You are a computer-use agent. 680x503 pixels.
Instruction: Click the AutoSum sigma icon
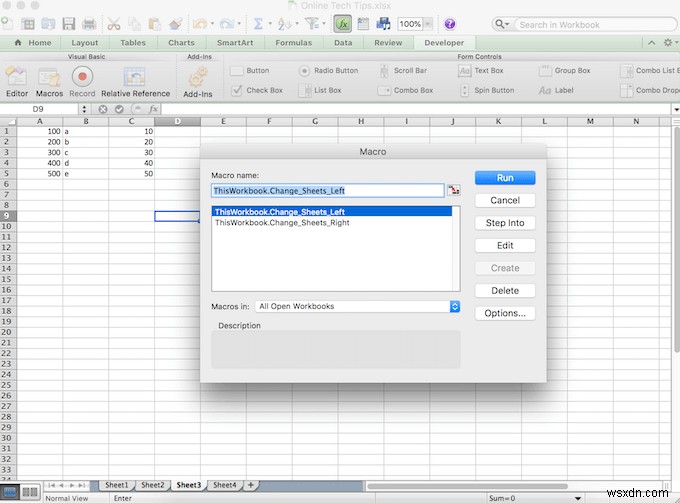point(258,24)
